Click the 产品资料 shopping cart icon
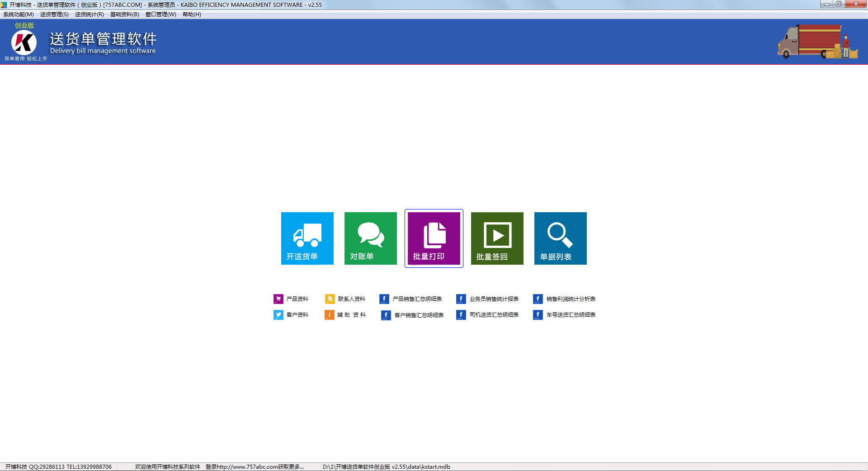 coord(278,299)
